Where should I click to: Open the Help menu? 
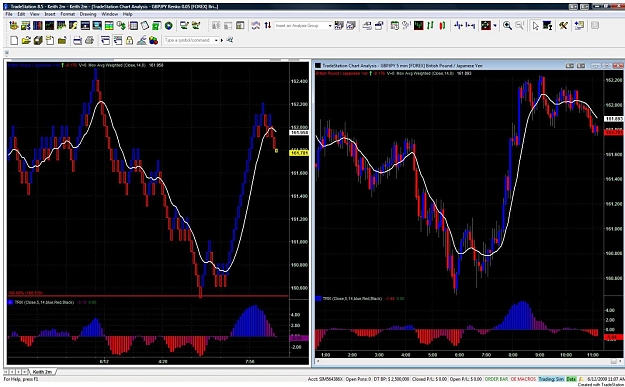pos(127,14)
